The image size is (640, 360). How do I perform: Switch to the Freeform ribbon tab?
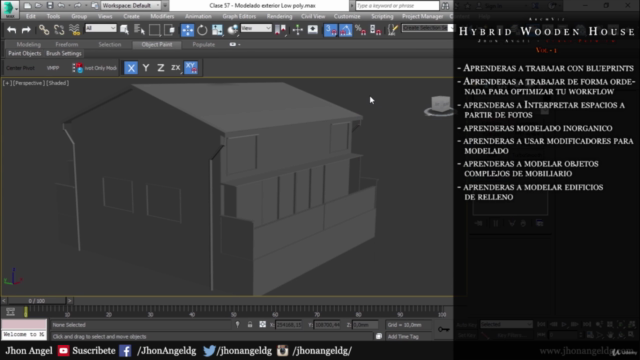click(67, 44)
